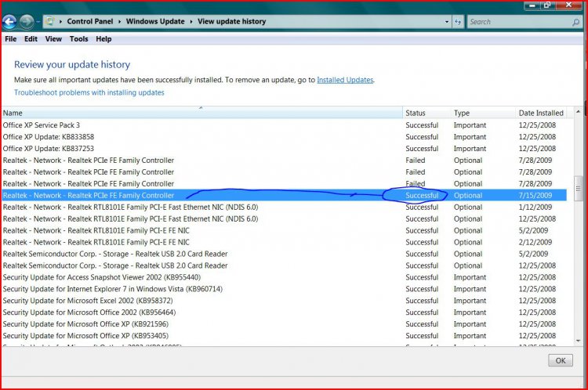
Task: Close the update history window
Action: tap(569, 5)
